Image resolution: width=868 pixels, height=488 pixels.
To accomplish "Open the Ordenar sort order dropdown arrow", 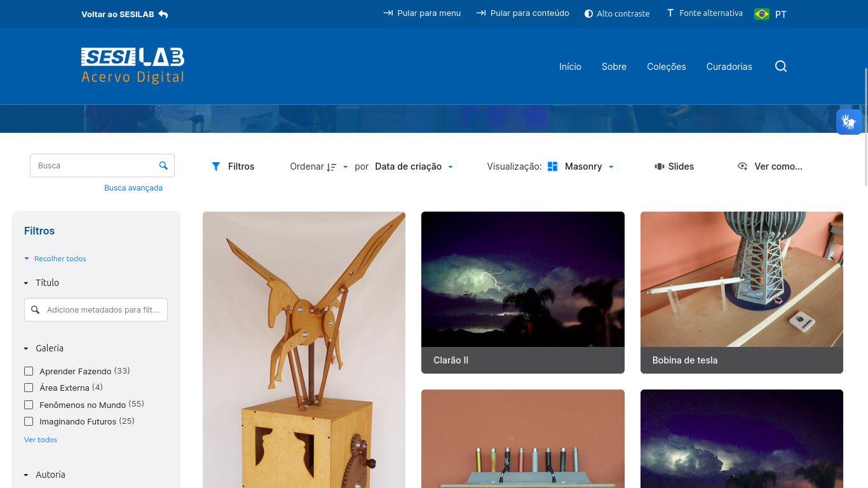I will pos(346,166).
